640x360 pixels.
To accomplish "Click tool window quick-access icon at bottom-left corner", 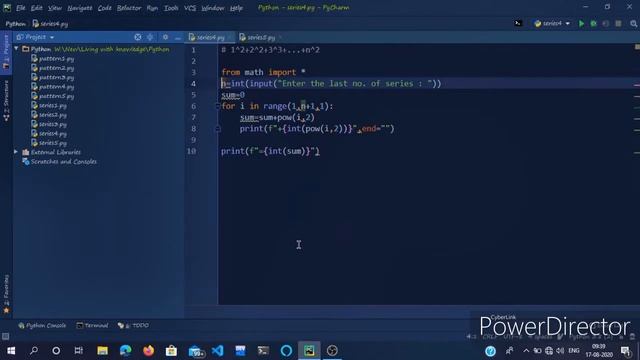I will click(x=5, y=337).
